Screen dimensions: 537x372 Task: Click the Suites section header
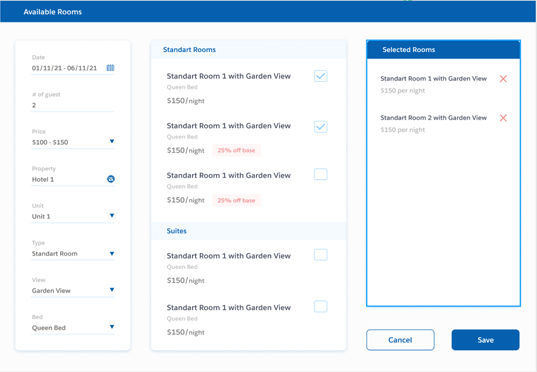coord(249,231)
